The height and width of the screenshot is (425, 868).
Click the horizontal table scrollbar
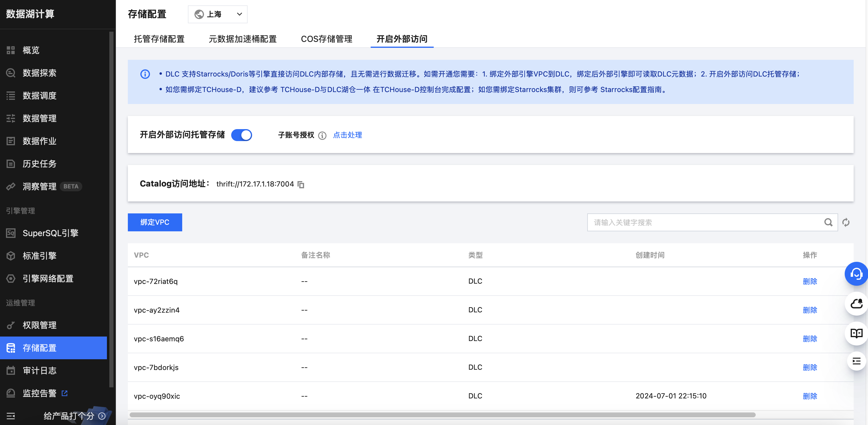(442, 415)
